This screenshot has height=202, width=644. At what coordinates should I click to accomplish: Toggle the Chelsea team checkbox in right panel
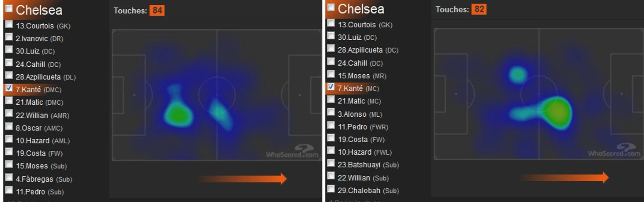point(331,7)
